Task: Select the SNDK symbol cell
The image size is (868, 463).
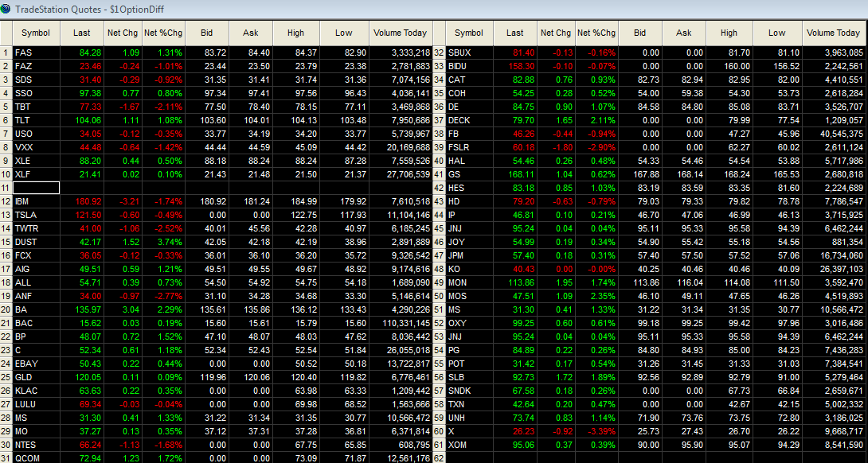Action: 469,391
